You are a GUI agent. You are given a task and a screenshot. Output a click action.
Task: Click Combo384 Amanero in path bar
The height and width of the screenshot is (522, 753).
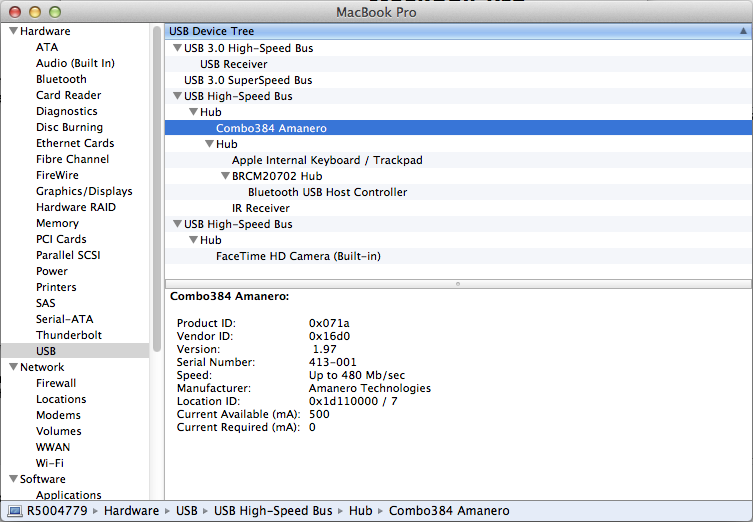[x=449, y=510]
